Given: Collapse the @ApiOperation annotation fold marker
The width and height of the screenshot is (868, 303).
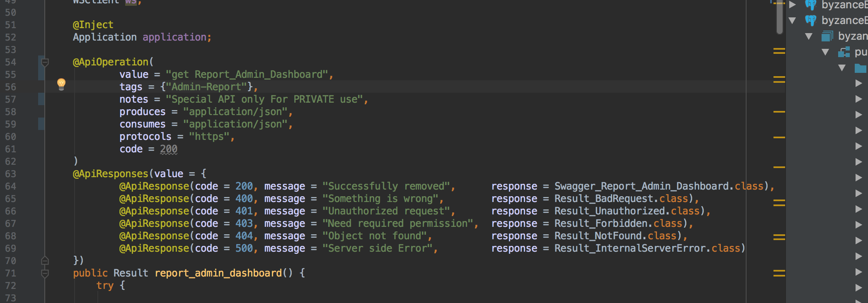Looking at the screenshot, I should point(45,63).
